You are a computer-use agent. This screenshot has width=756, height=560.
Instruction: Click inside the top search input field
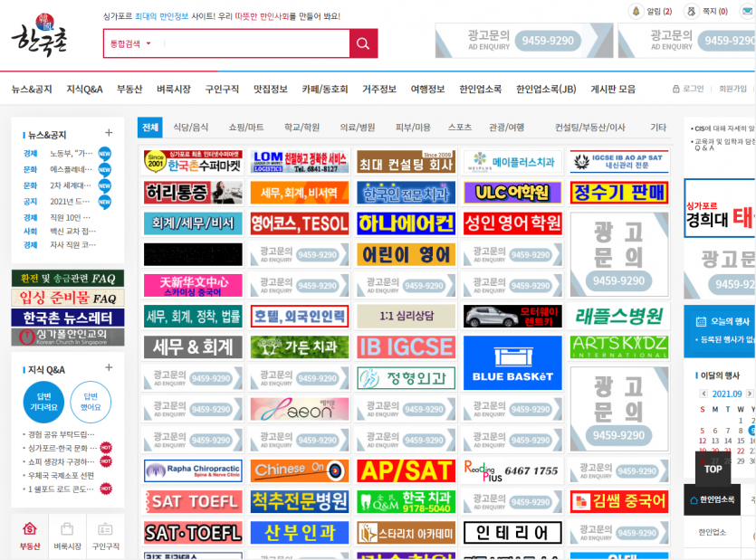tap(254, 42)
